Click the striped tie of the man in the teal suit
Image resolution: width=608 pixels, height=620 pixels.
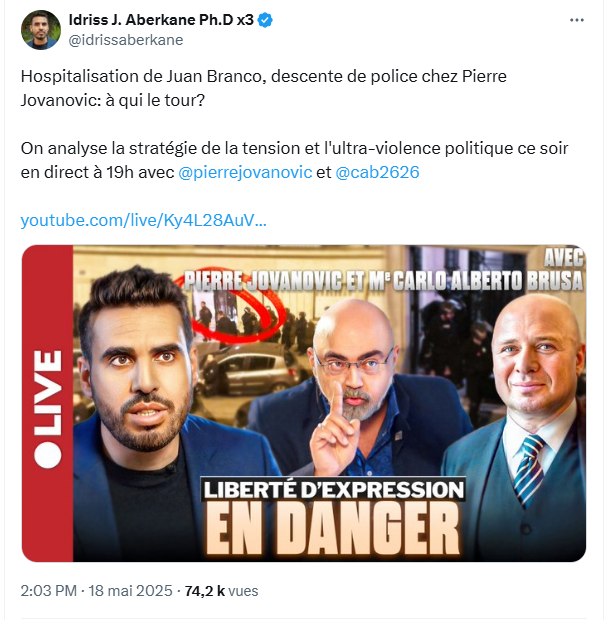click(529, 469)
